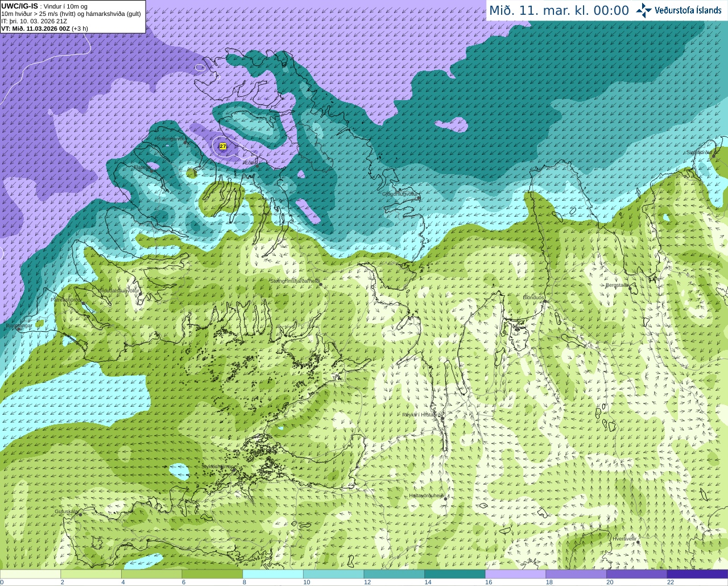728x586 pixels.
Task: Click the yellow 27 gust marker
Action: pos(223,146)
